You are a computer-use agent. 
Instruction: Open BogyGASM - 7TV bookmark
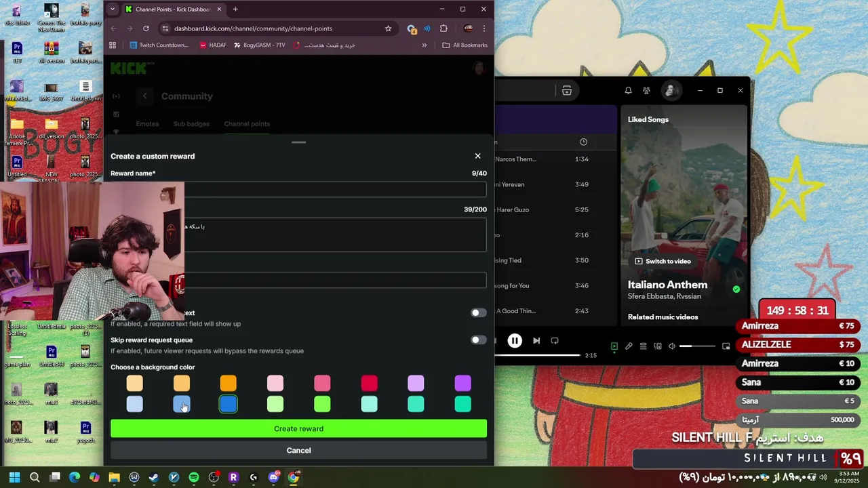pyautogui.click(x=259, y=45)
